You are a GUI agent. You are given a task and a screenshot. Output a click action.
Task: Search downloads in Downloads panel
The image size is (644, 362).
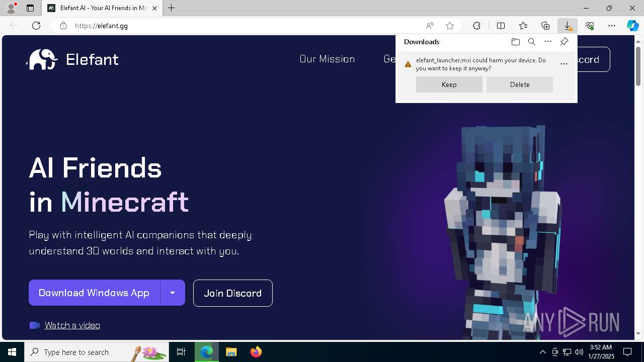531,42
